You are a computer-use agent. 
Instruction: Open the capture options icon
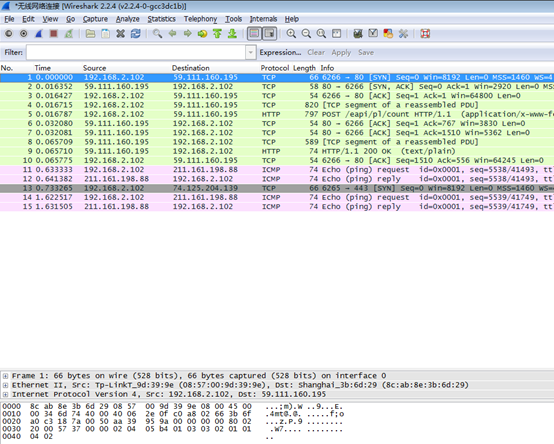click(x=24, y=34)
